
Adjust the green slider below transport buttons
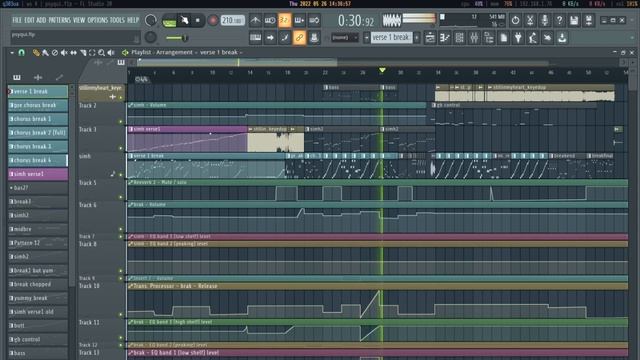[177, 38]
